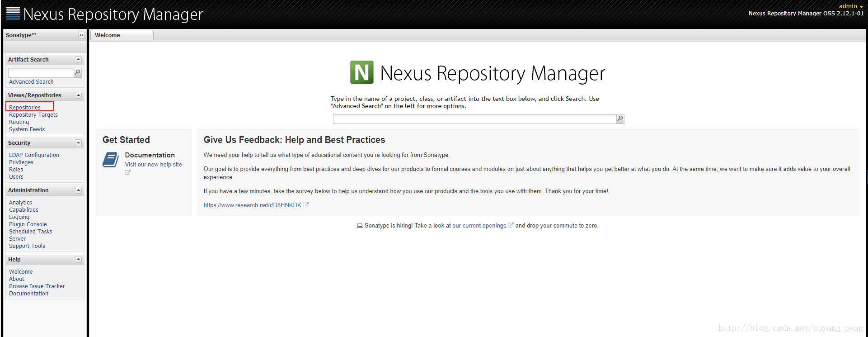Collapse the Sonatype sidebar with double-arrow icon
Screen dimensions: 868x337
tap(81, 35)
